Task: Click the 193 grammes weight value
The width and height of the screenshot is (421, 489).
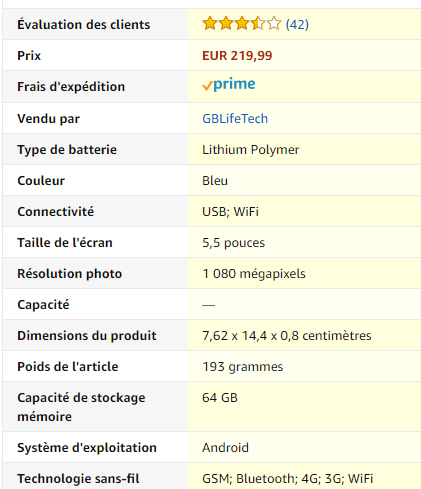Action: [243, 367]
